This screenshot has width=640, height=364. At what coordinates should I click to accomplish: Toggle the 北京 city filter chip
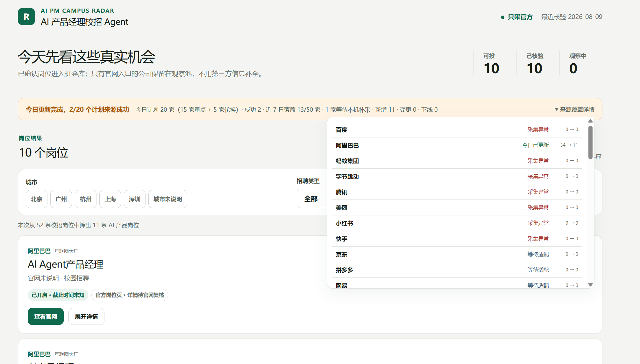point(37,199)
